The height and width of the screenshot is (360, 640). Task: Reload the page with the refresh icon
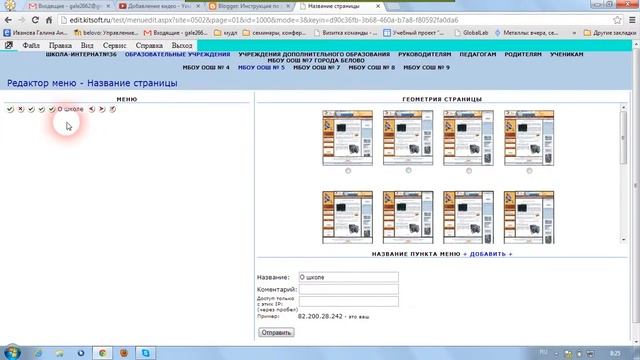click(x=35, y=20)
